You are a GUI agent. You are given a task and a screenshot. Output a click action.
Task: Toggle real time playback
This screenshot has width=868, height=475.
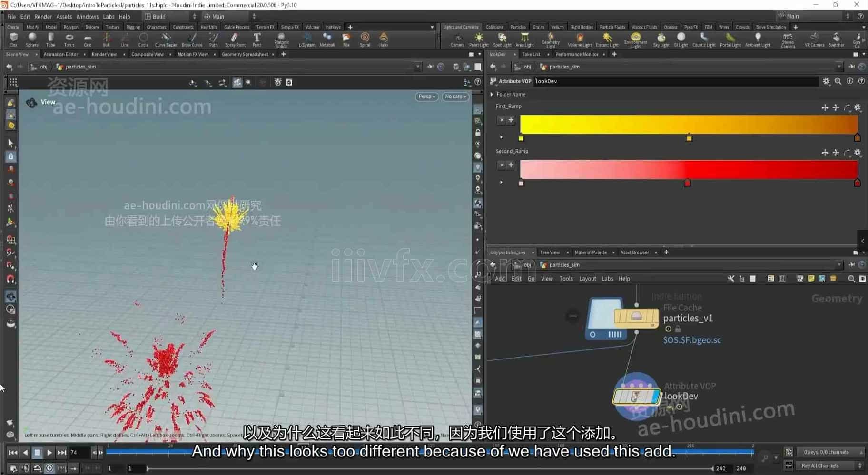[49, 468]
